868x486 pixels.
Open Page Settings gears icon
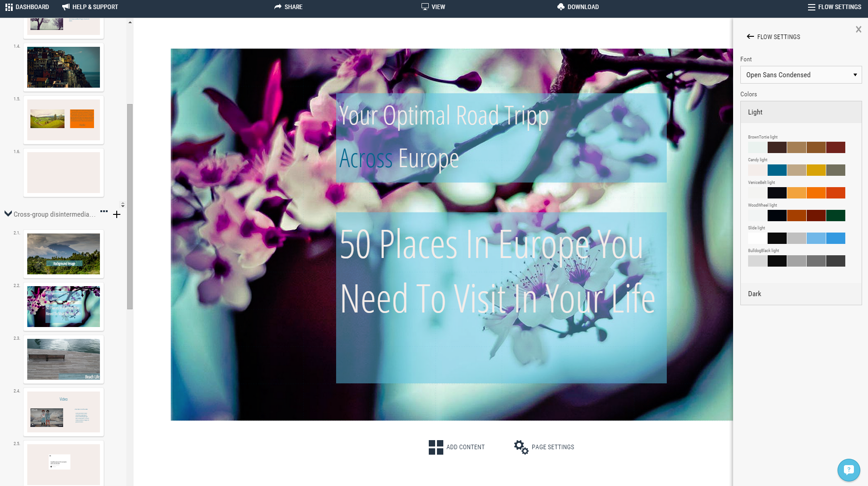click(521, 447)
